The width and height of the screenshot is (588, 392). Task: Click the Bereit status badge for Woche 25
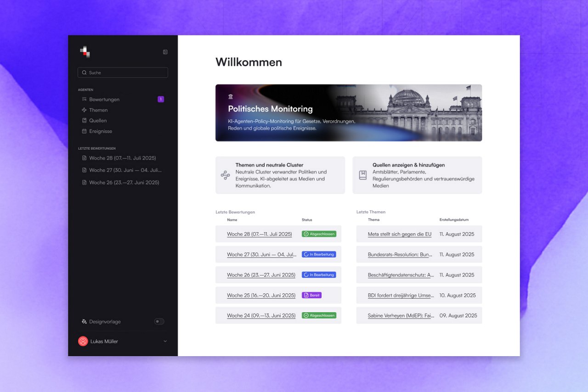point(311,295)
